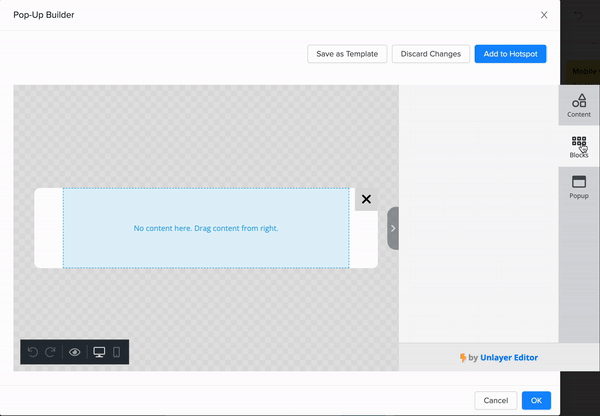Select the empty 'No content here' drop area
Screen dimensions: 600x416
pyautogui.click(x=206, y=228)
